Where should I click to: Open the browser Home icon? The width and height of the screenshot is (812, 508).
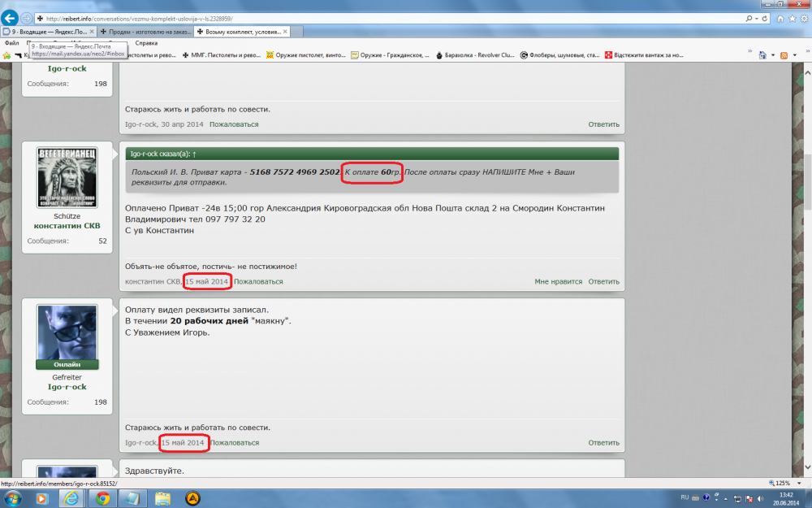coord(780,18)
